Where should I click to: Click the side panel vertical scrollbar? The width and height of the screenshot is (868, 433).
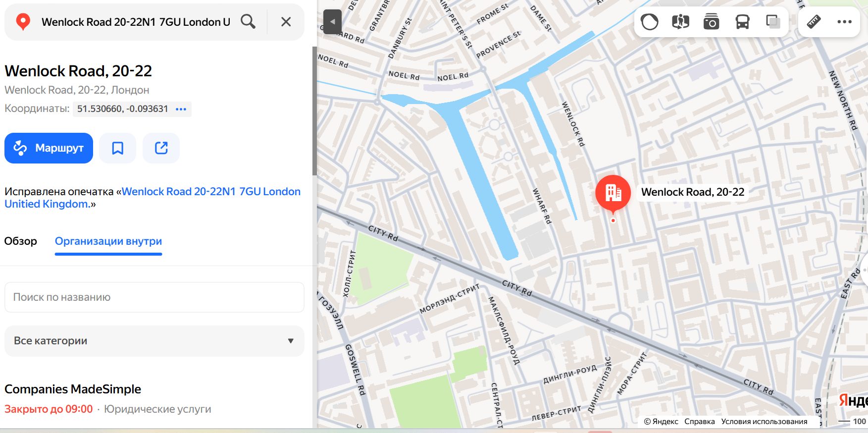coord(314,111)
